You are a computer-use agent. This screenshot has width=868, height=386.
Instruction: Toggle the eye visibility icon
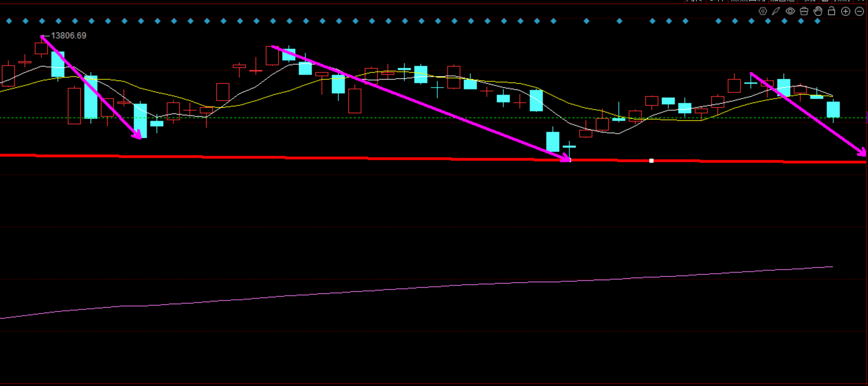(x=790, y=11)
